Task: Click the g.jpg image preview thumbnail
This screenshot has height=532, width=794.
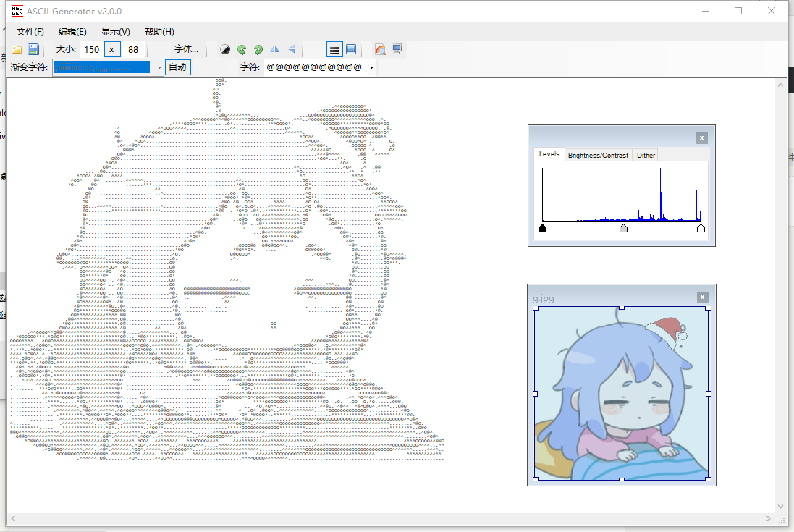Action: (x=621, y=393)
